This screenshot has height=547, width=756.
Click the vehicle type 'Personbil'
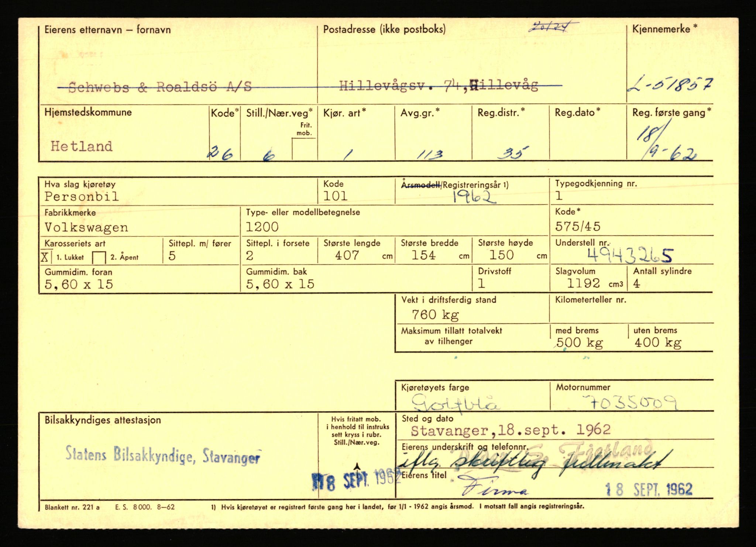tap(82, 196)
